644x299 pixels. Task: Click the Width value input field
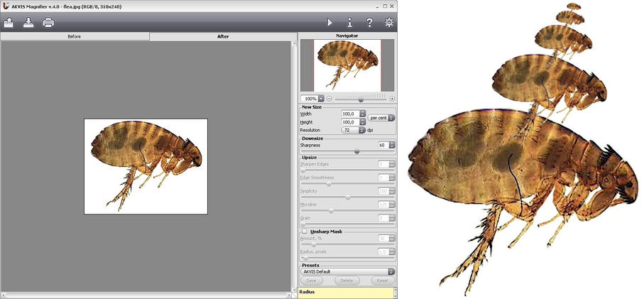349,114
